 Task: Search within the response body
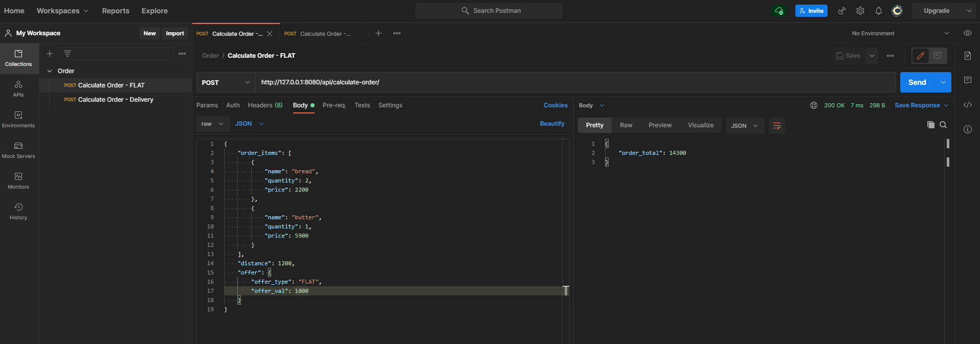coord(943,125)
